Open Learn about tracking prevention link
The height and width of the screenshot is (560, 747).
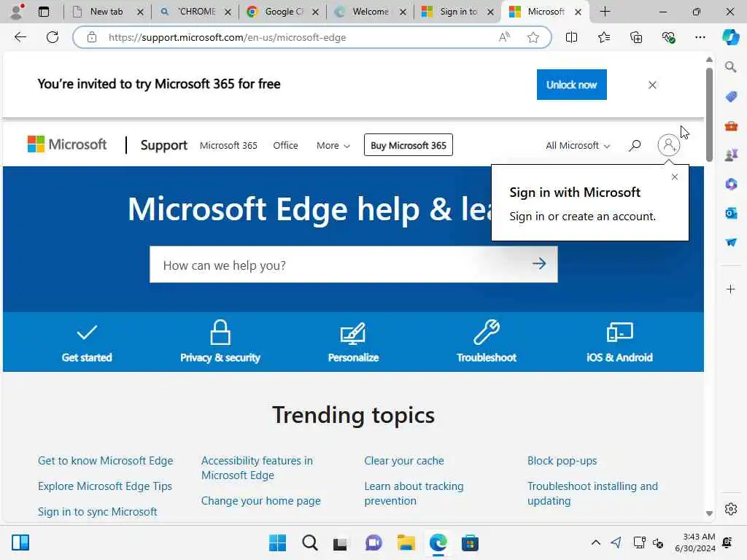click(414, 494)
